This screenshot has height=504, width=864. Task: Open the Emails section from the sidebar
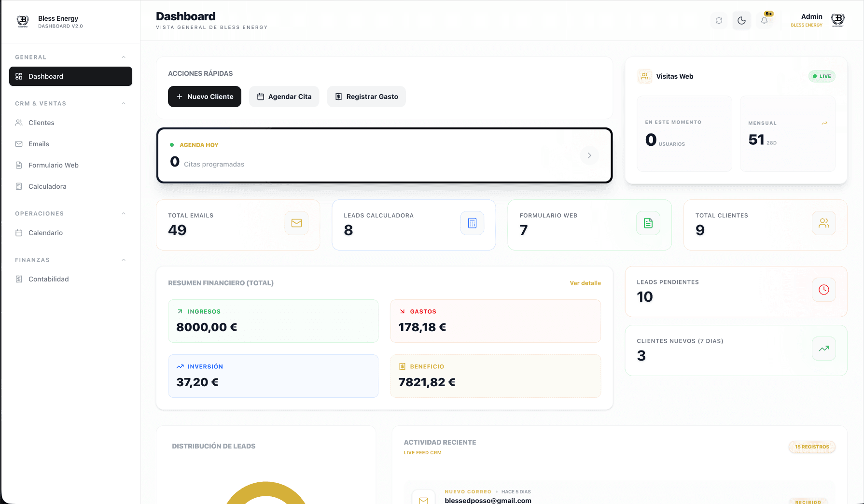[x=38, y=143]
